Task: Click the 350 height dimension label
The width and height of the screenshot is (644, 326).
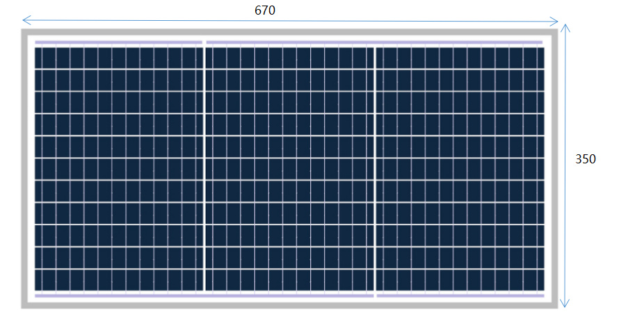Action: [586, 159]
